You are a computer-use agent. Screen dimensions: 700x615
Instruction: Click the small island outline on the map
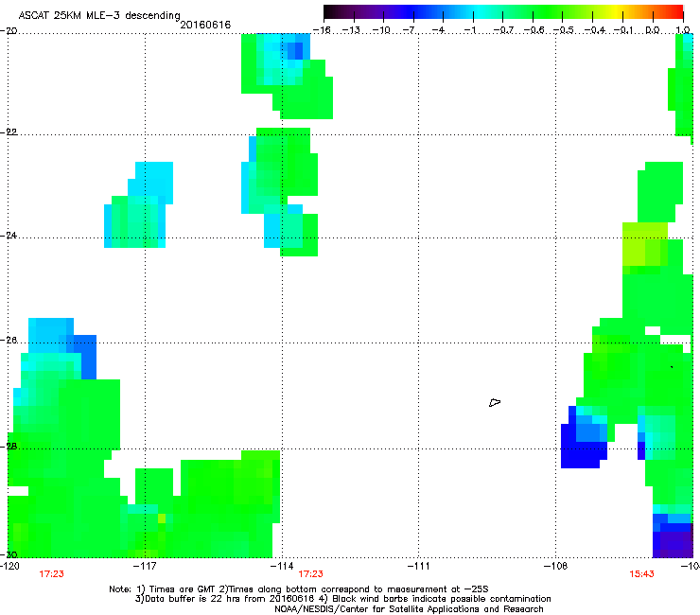[495, 403]
